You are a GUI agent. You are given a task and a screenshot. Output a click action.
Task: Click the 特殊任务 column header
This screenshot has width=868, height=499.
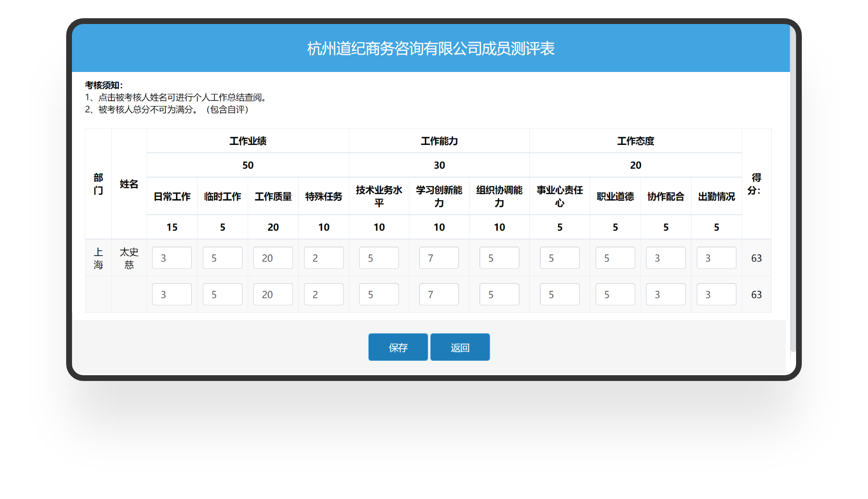[324, 197]
